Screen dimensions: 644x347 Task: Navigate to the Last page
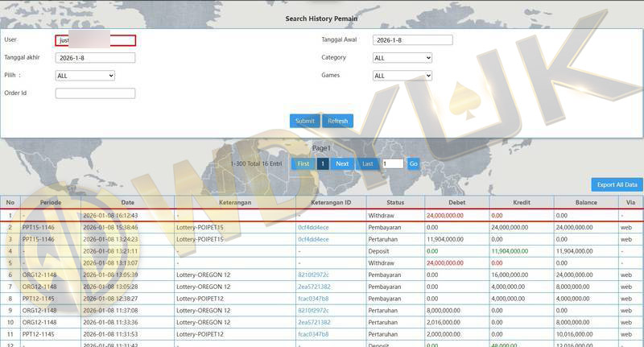[368, 163]
